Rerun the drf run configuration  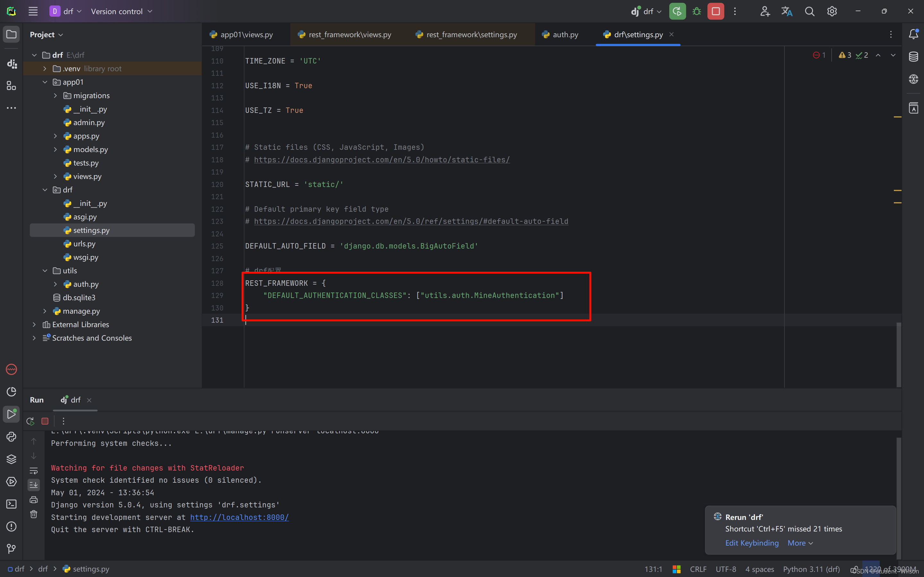(x=677, y=12)
